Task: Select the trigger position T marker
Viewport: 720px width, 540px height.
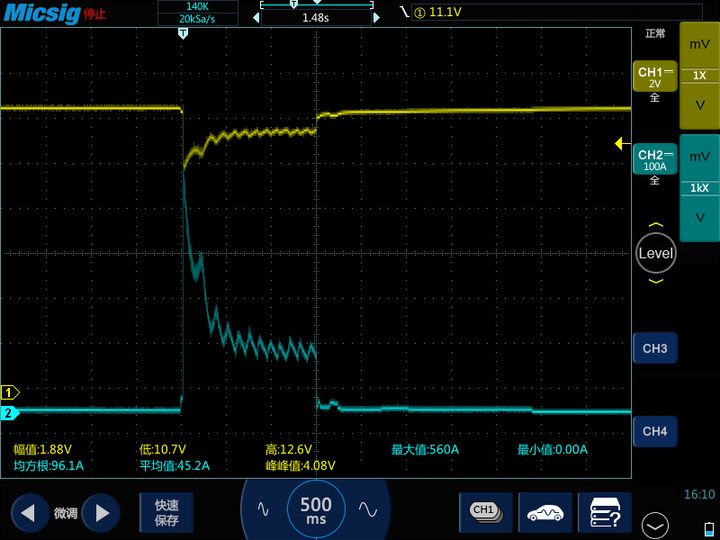Action: pos(183,33)
